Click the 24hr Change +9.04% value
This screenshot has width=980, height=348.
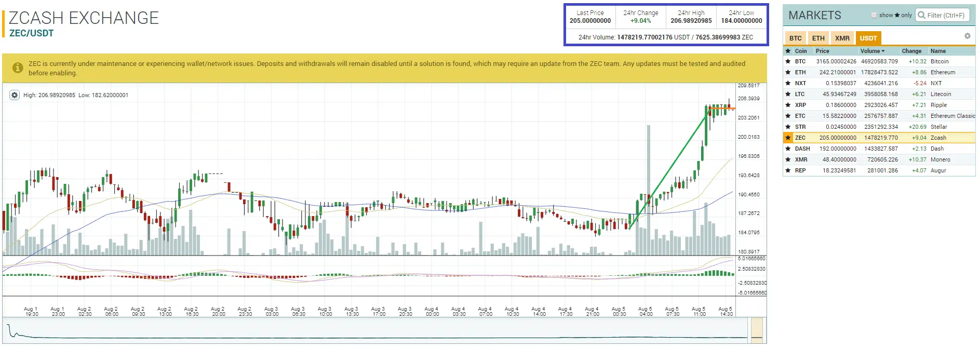640,21
